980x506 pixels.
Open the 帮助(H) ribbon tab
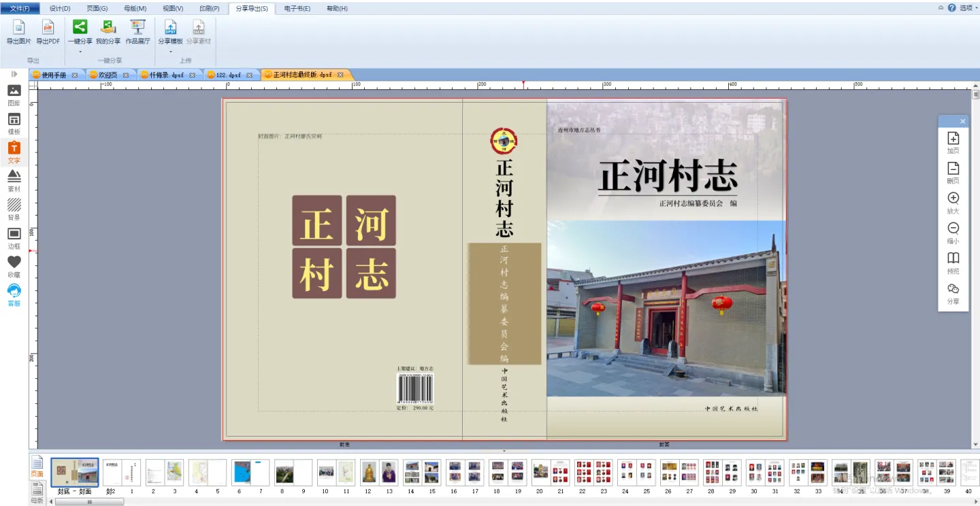[x=337, y=8]
